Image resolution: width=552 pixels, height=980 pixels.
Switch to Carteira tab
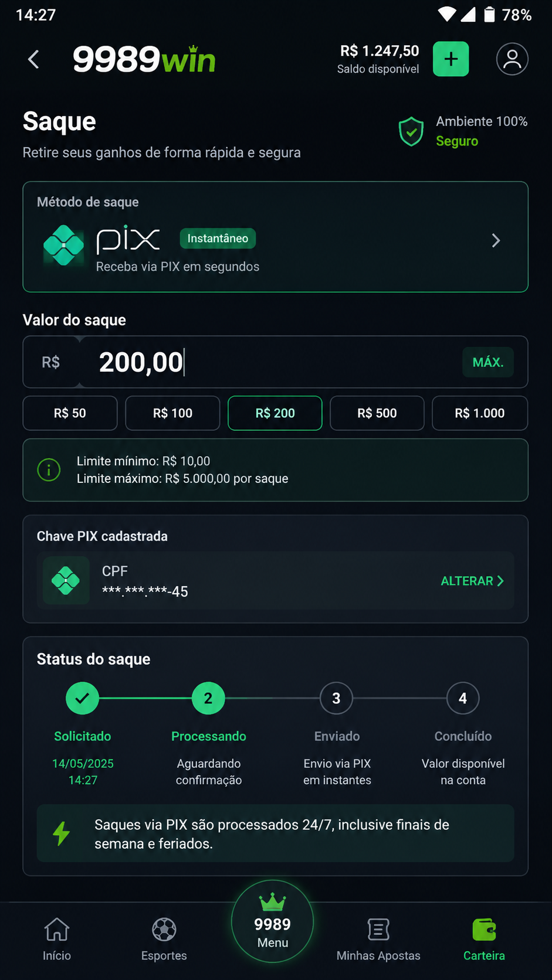[x=484, y=939]
